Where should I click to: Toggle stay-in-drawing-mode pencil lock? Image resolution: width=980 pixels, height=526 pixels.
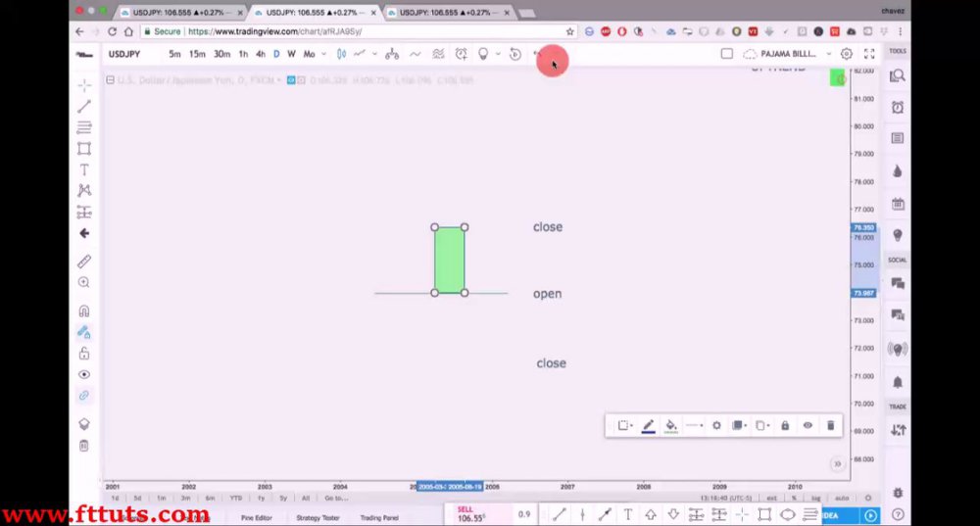pos(83,332)
